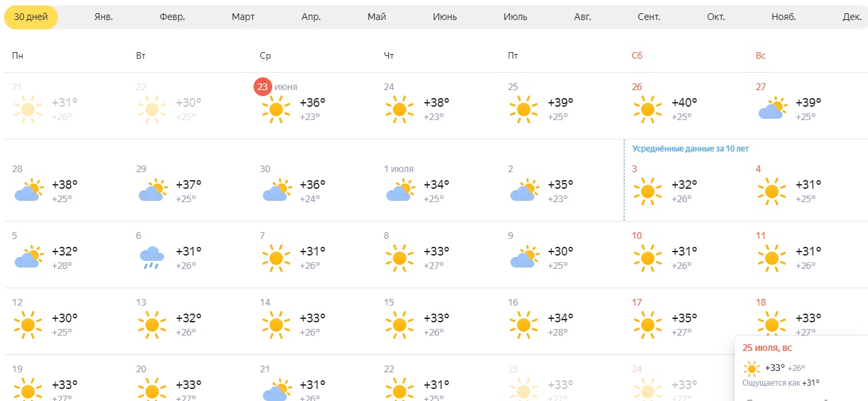Click the sun icon for Saturday July 3
Viewport: 868px width, 401px height.
[647, 191]
